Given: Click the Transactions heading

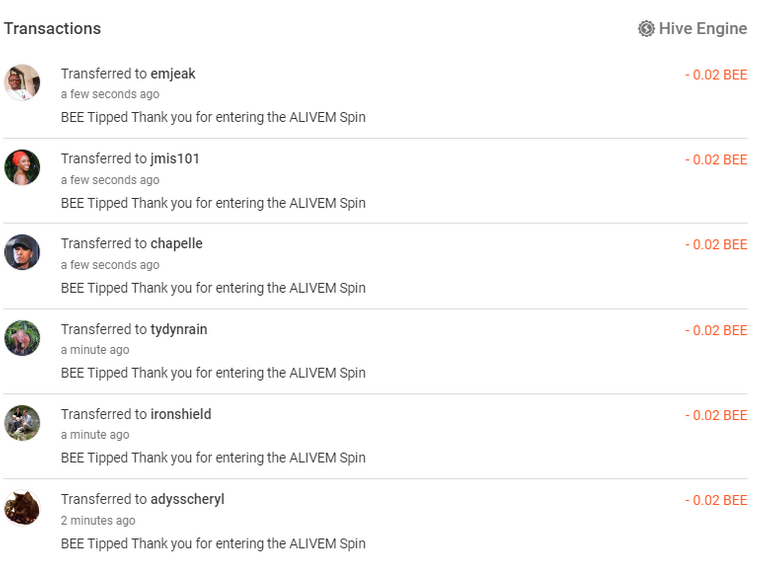Looking at the screenshot, I should [52, 28].
